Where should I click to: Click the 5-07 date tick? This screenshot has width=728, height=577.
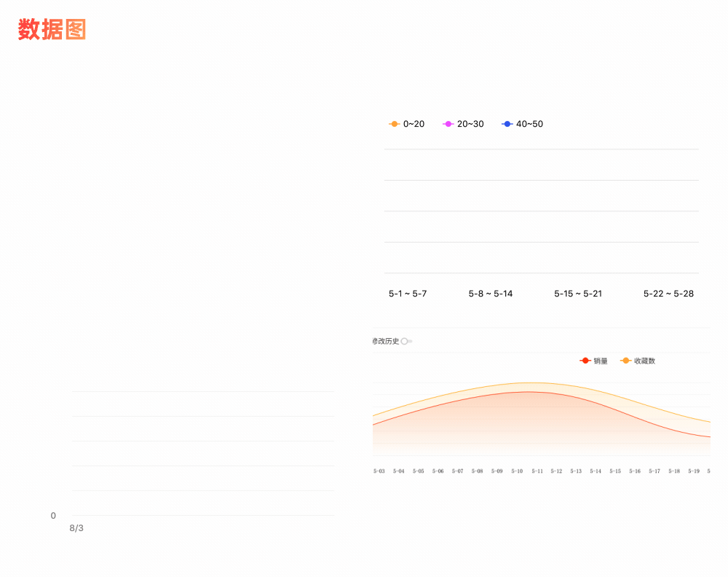coord(457,471)
